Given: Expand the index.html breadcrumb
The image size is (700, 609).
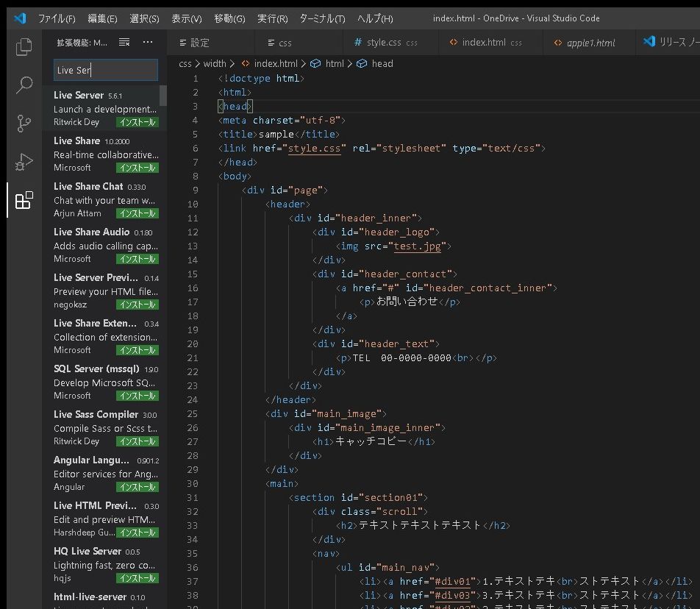Looking at the screenshot, I should (x=275, y=64).
